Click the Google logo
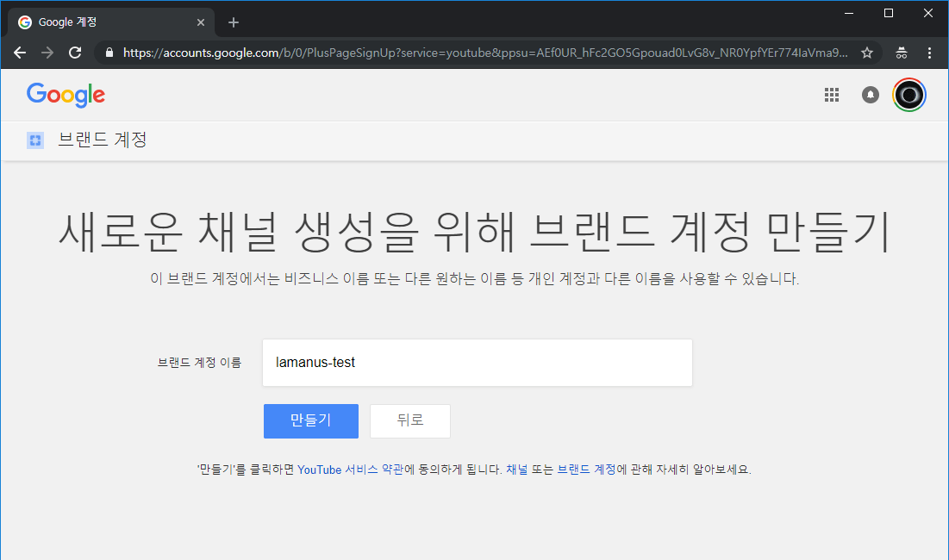Image resolution: width=949 pixels, height=560 pixels. point(66,95)
